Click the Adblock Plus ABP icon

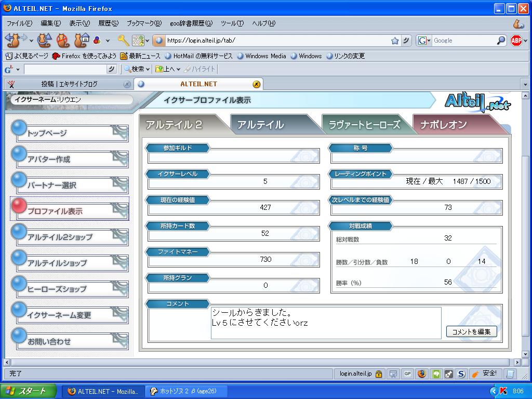tap(516, 41)
